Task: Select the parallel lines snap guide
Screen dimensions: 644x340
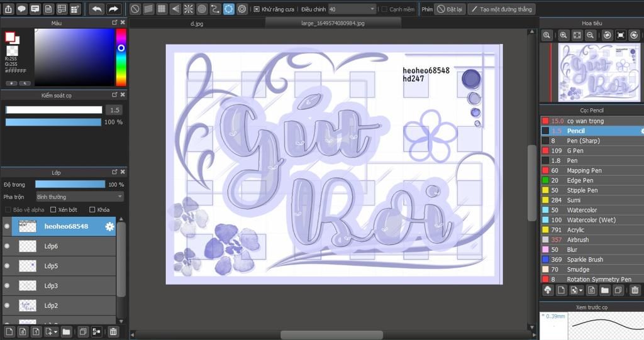Action: [x=148, y=9]
